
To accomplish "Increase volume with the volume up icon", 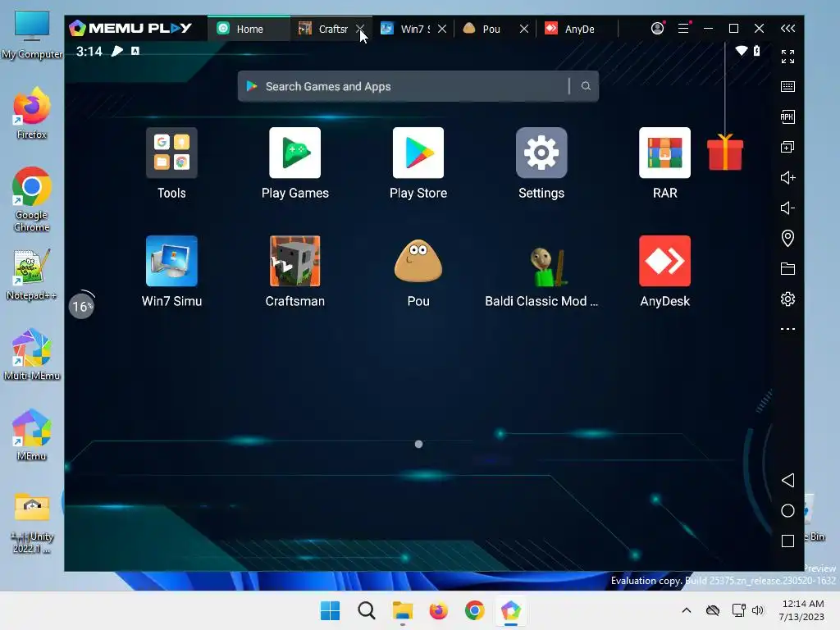I will (x=787, y=177).
